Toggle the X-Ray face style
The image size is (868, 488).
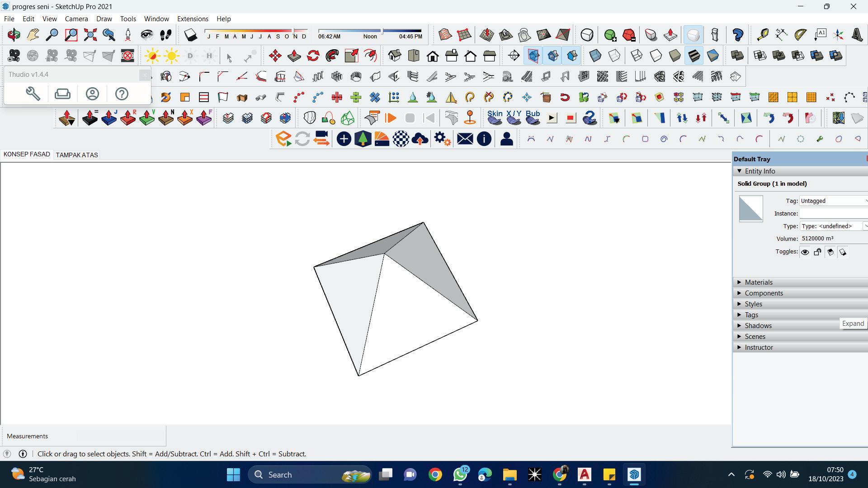(x=595, y=56)
